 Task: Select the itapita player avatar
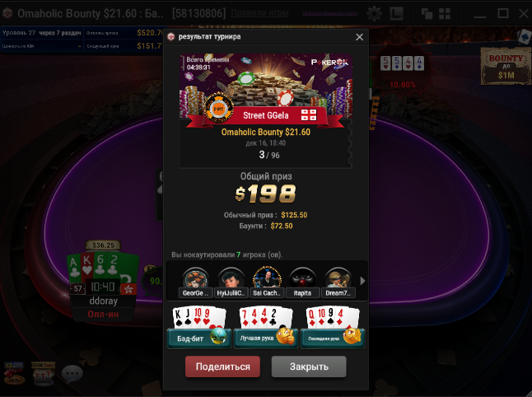click(x=302, y=283)
